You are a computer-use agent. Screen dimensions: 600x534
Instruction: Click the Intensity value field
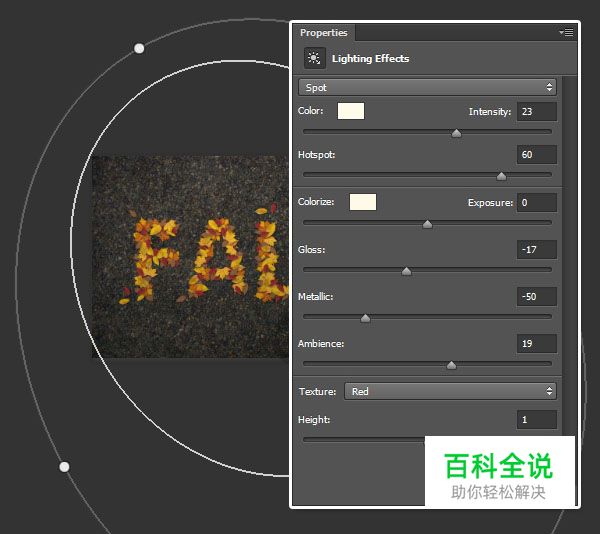coord(536,112)
